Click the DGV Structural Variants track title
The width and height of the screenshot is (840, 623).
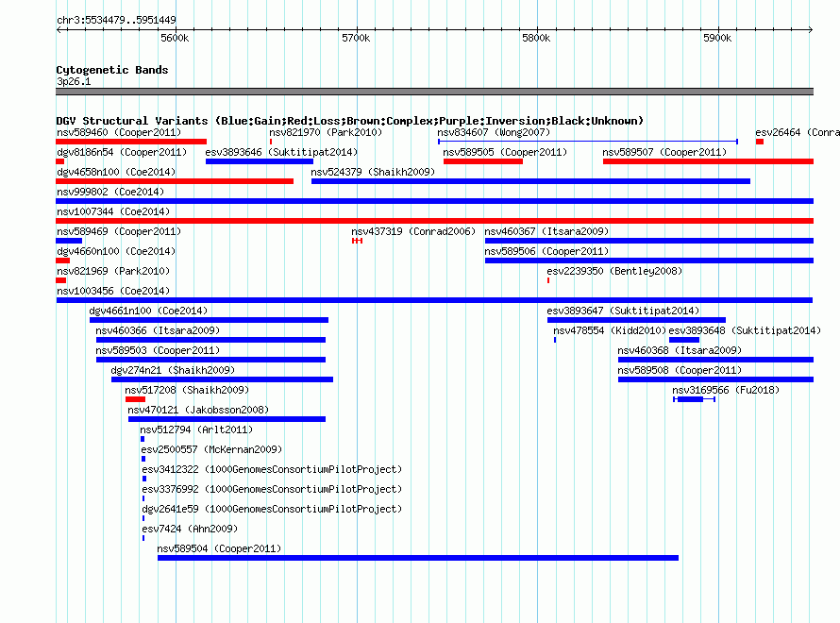(350, 121)
